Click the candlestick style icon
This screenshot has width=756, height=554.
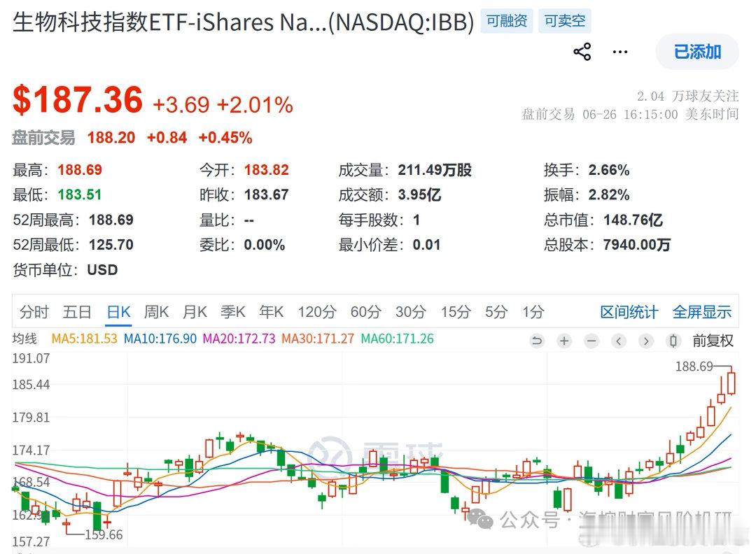pos(673,341)
